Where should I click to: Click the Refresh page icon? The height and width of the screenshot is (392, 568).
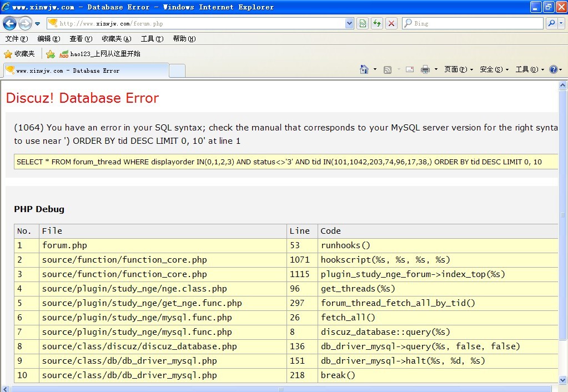tap(377, 23)
